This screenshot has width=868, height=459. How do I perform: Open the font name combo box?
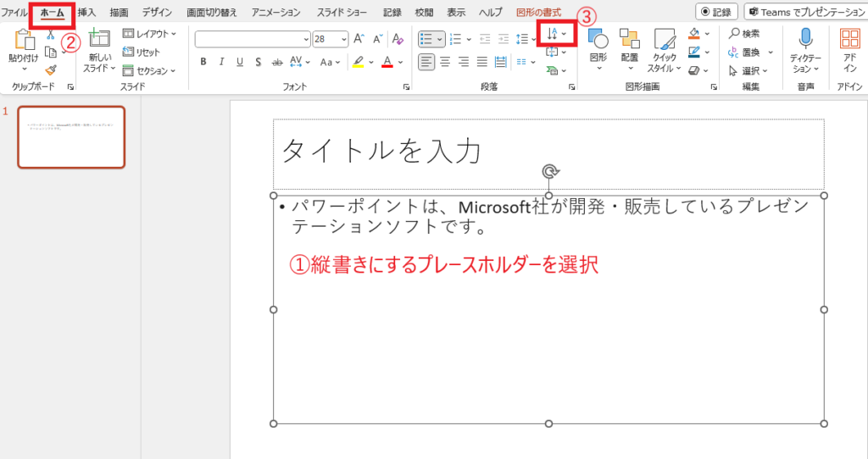(253, 39)
